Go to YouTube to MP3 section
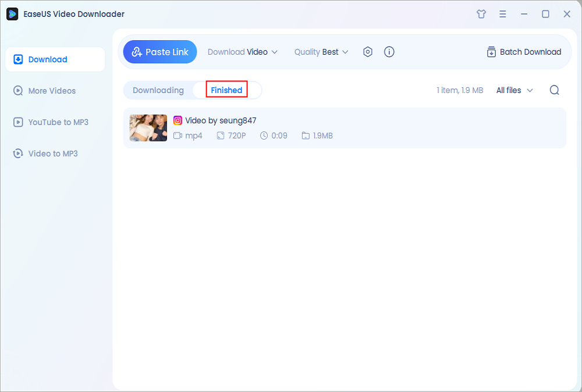 [55, 122]
